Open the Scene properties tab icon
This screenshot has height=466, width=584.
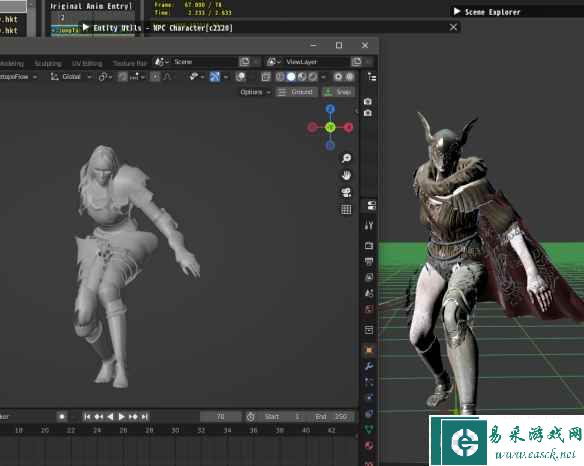point(369,293)
